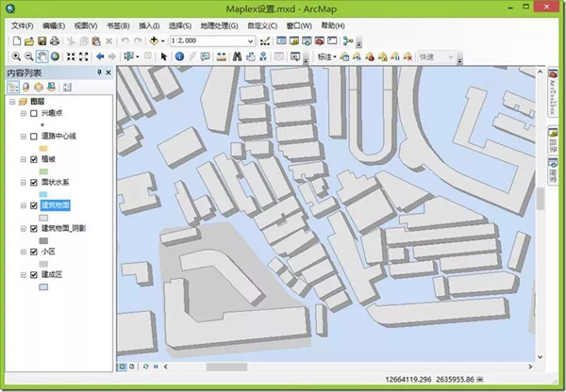The height and width of the screenshot is (392, 566).
Task: Click List By Visibility icon
Action: (39, 88)
